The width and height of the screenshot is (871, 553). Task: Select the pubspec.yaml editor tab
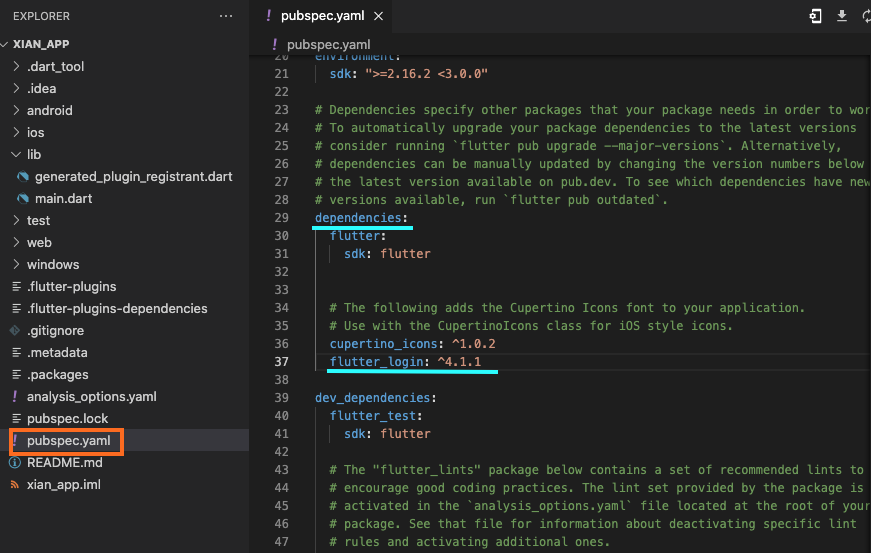pyautogui.click(x=324, y=17)
